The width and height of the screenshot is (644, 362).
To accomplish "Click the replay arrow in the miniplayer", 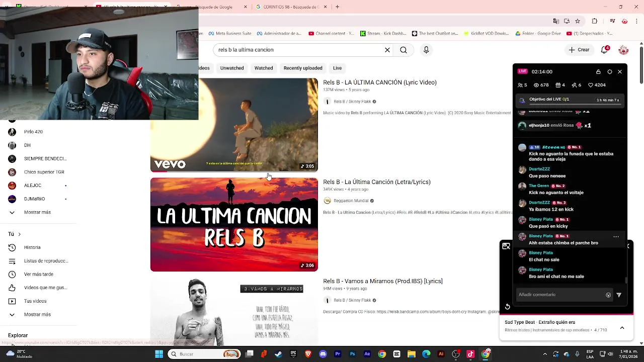I will pyautogui.click(x=507, y=307).
